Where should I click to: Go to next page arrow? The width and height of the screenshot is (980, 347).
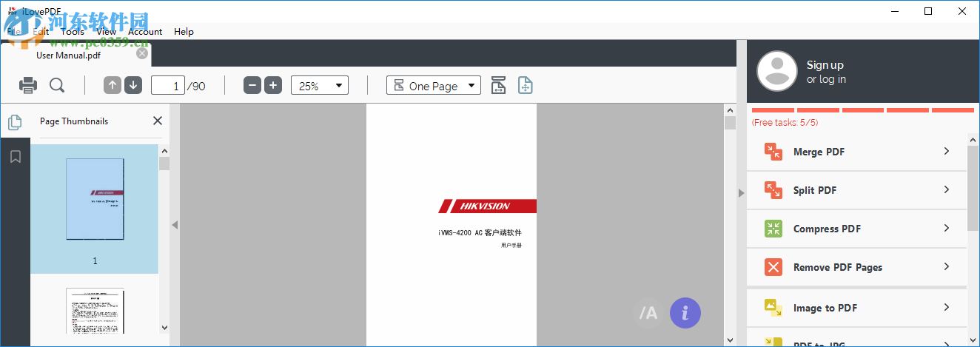(x=133, y=86)
